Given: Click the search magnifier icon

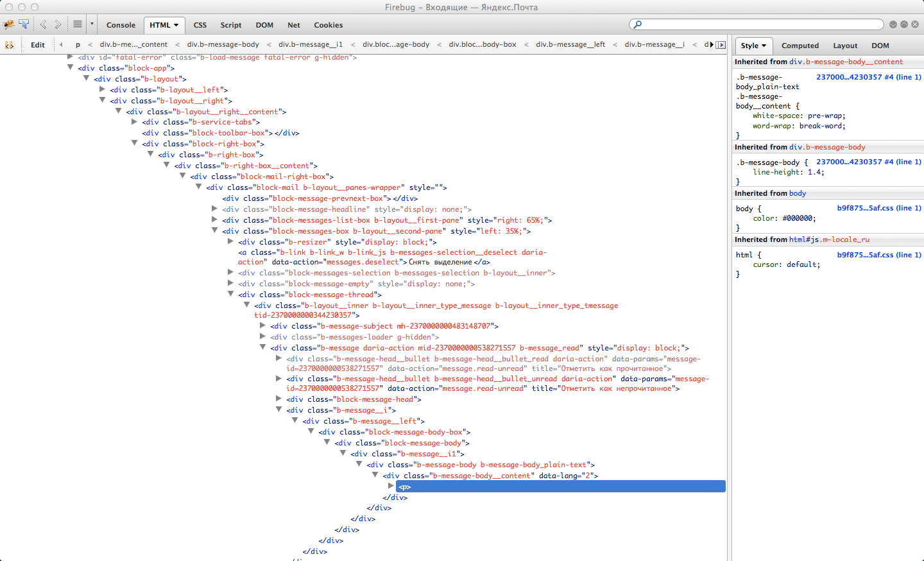Looking at the screenshot, I should [637, 24].
